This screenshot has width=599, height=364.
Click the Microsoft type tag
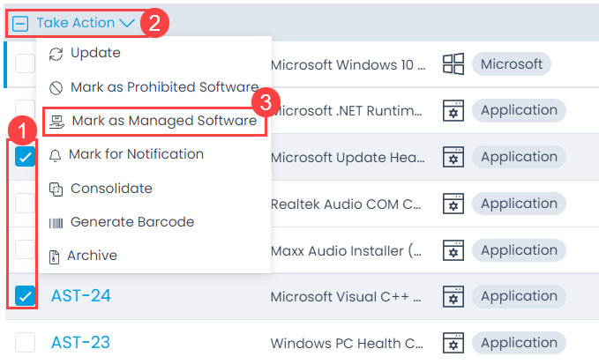[512, 64]
